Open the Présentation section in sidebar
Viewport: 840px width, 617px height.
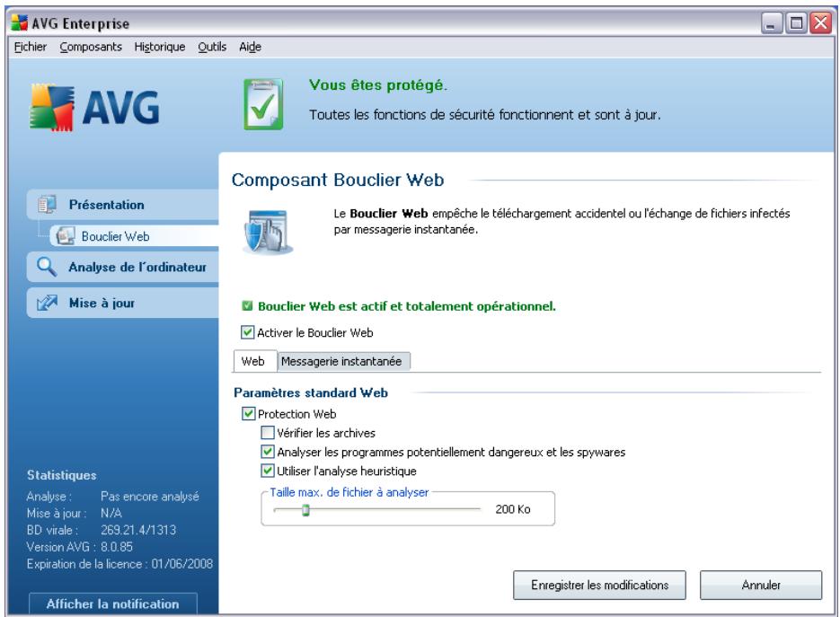click(123, 205)
